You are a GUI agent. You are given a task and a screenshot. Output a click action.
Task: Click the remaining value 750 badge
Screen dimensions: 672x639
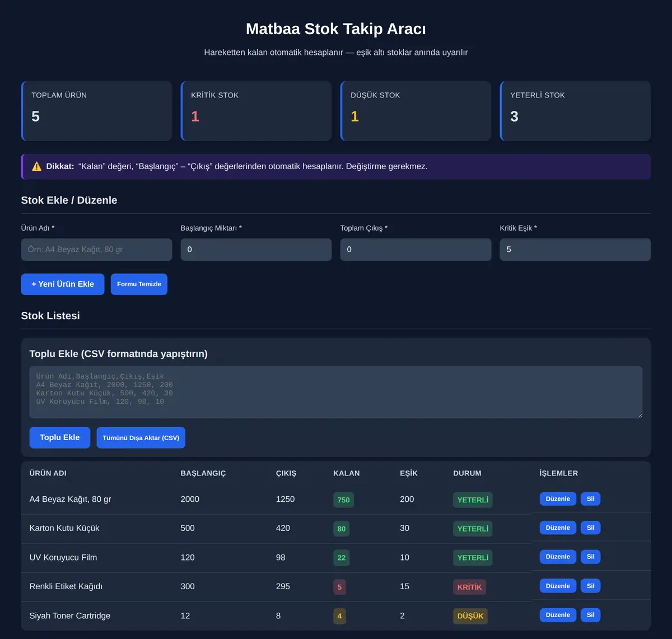pos(343,500)
